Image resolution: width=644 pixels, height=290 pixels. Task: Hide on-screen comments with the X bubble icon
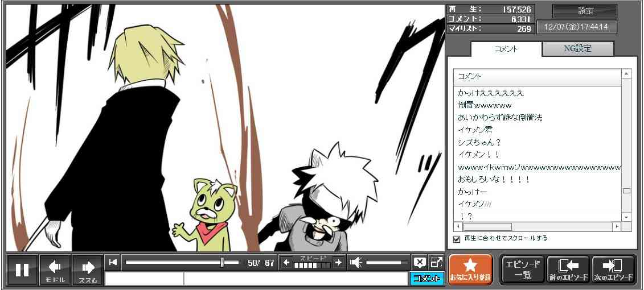pyautogui.click(x=419, y=262)
